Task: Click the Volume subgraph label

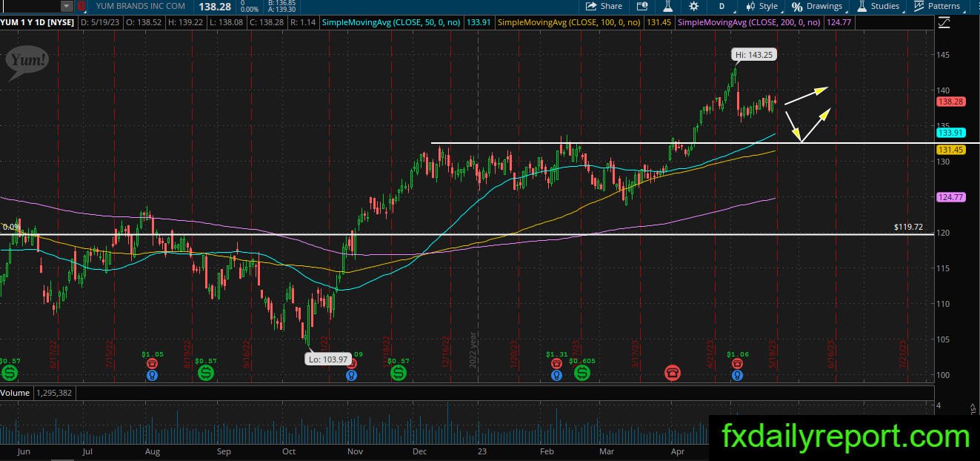Action: 16,393
